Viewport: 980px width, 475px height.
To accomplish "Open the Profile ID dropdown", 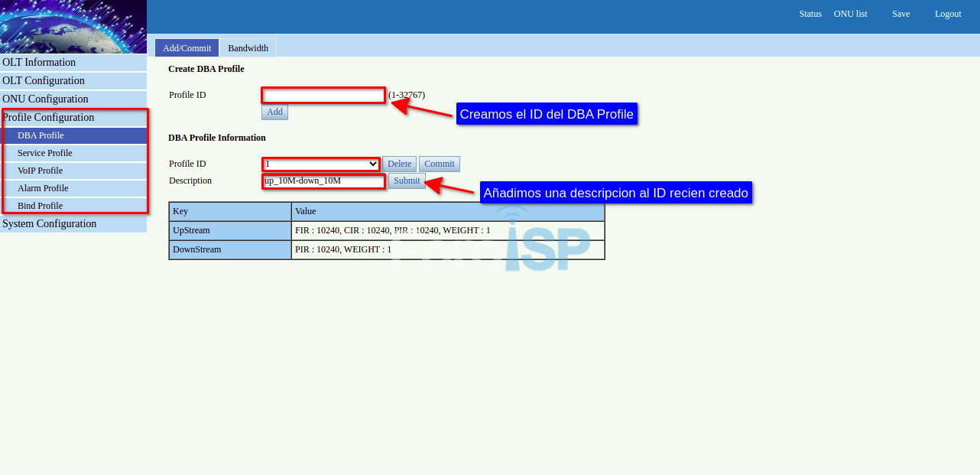I will [x=321, y=164].
